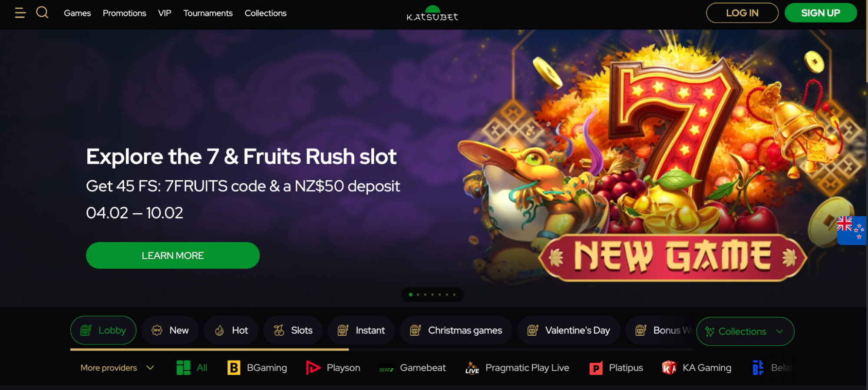Expand the Collections dropdown
The width and height of the screenshot is (868, 390).
click(x=745, y=331)
